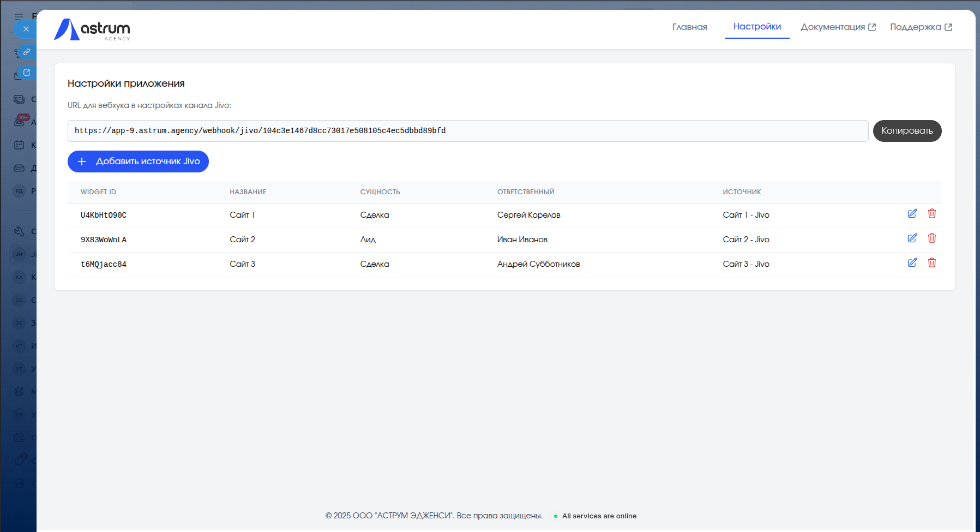Delete the Сайт 1 source with trash icon
The image size is (980, 532).
coord(931,214)
